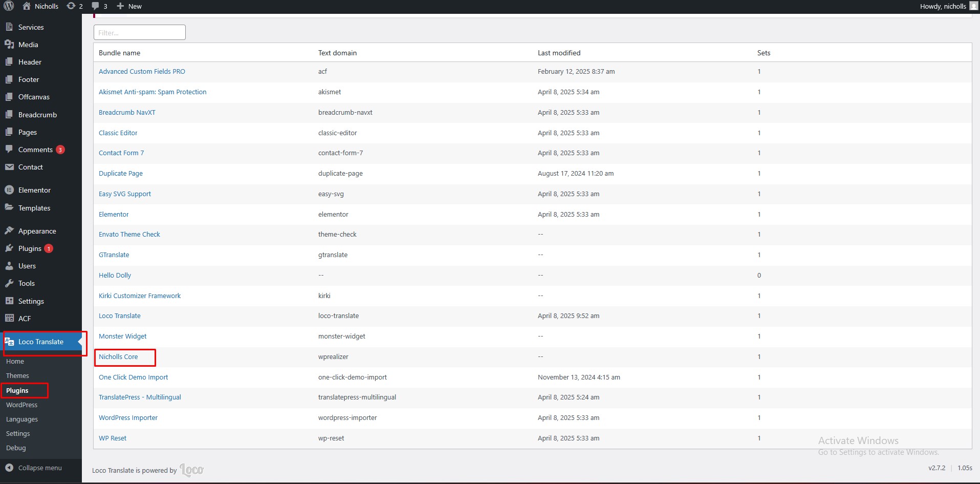Viewport: 980px width, 484px height.
Task: Click the November 13, 2024 4:15 am date
Action: pyautogui.click(x=579, y=377)
